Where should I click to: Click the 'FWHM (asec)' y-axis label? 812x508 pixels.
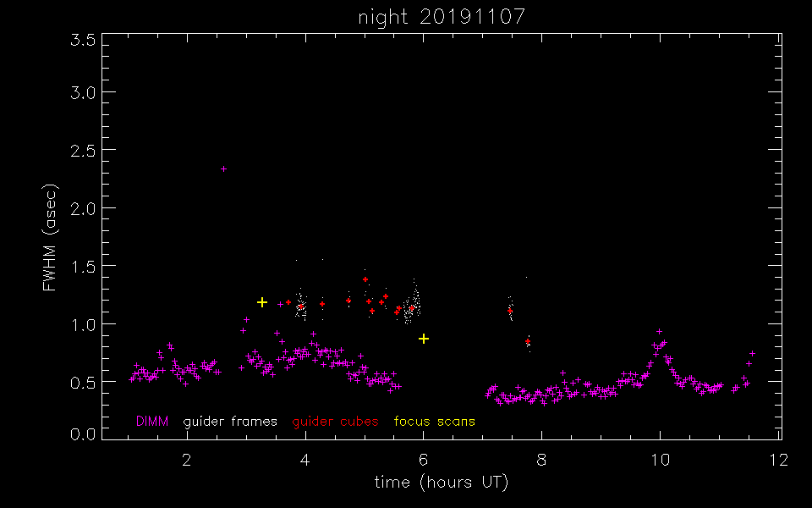tap(50, 237)
